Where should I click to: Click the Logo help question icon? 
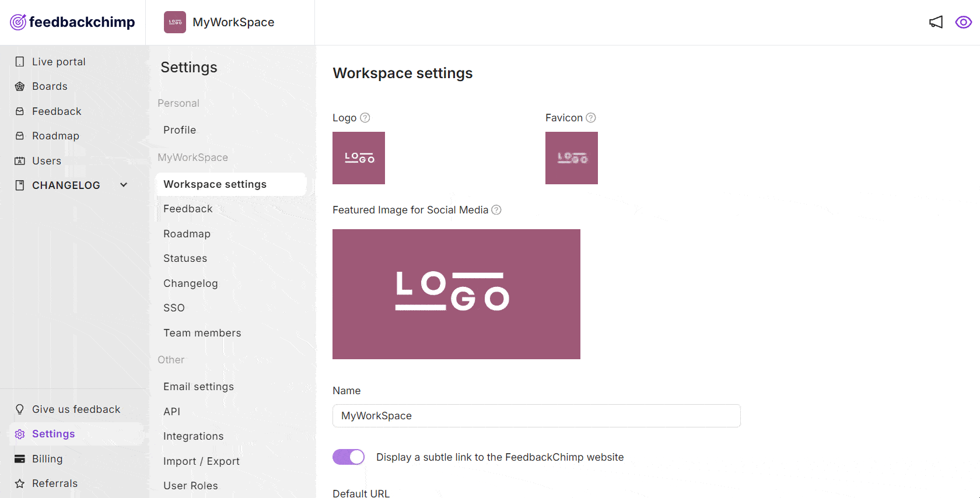coord(365,118)
